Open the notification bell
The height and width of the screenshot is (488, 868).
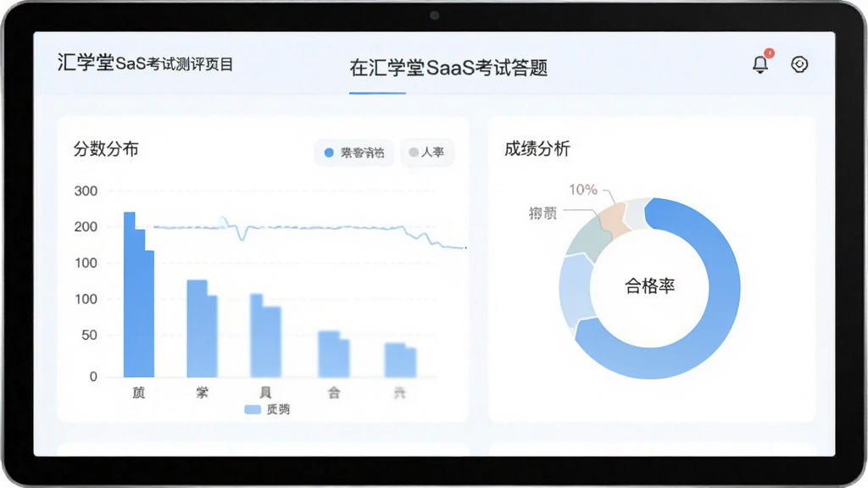[x=760, y=64]
